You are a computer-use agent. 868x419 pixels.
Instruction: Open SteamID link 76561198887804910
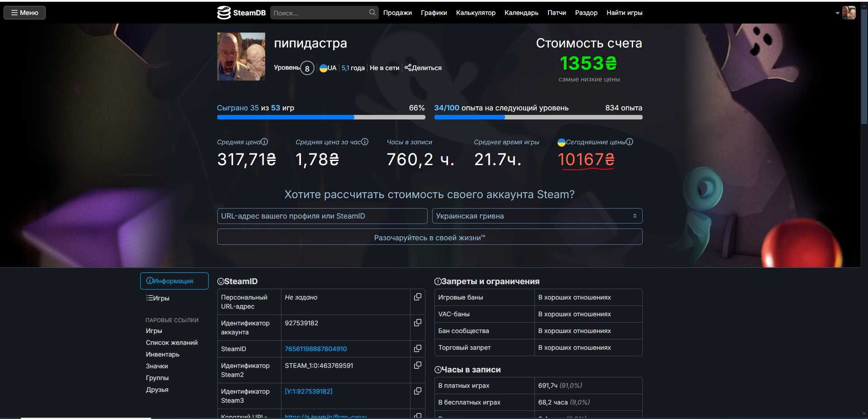[x=316, y=349]
